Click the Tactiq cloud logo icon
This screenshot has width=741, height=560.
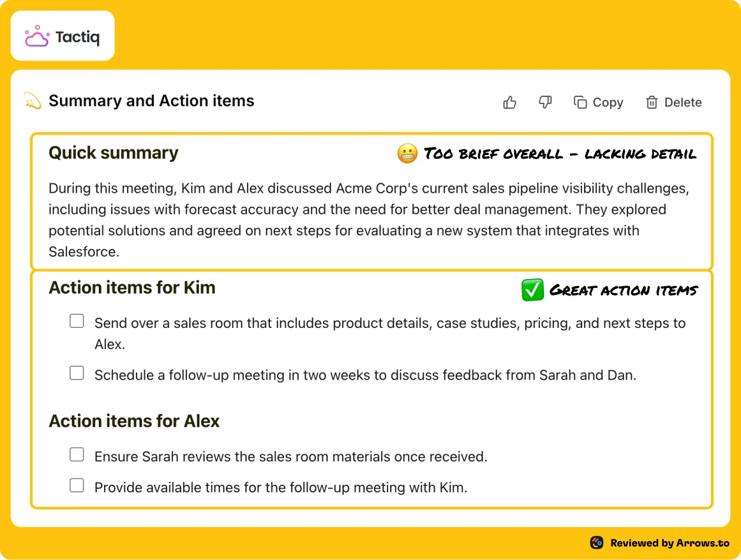(x=37, y=36)
